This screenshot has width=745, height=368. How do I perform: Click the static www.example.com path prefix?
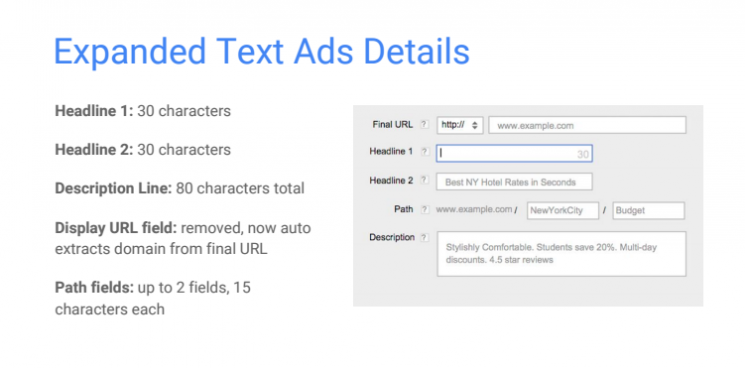pos(474,209)
